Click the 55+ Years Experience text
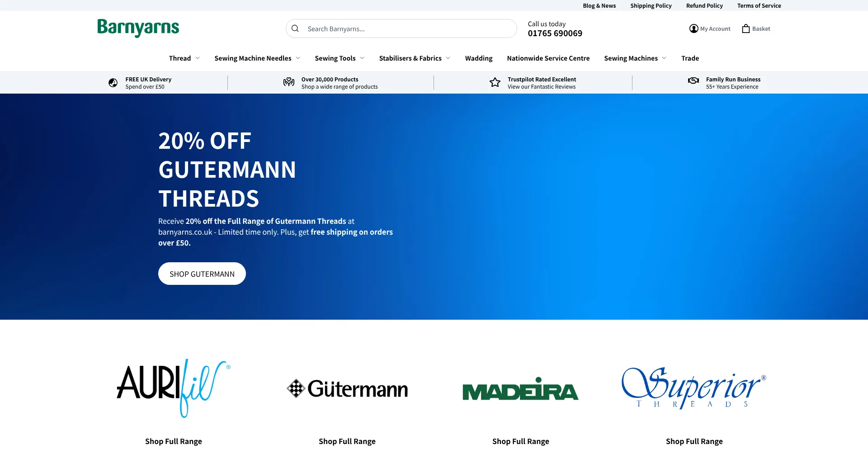868x449 pixels. (x=732, y=87)
